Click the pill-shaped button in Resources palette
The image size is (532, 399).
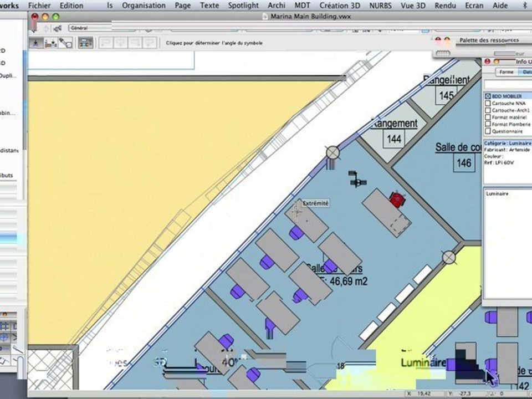click(x=443, y=53)
